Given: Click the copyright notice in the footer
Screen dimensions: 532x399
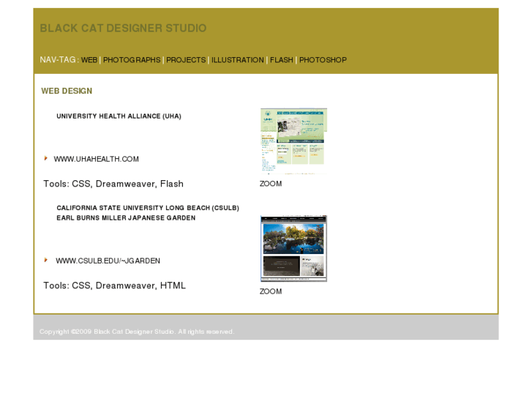Looking at the screenshot, I should [137, 332].
